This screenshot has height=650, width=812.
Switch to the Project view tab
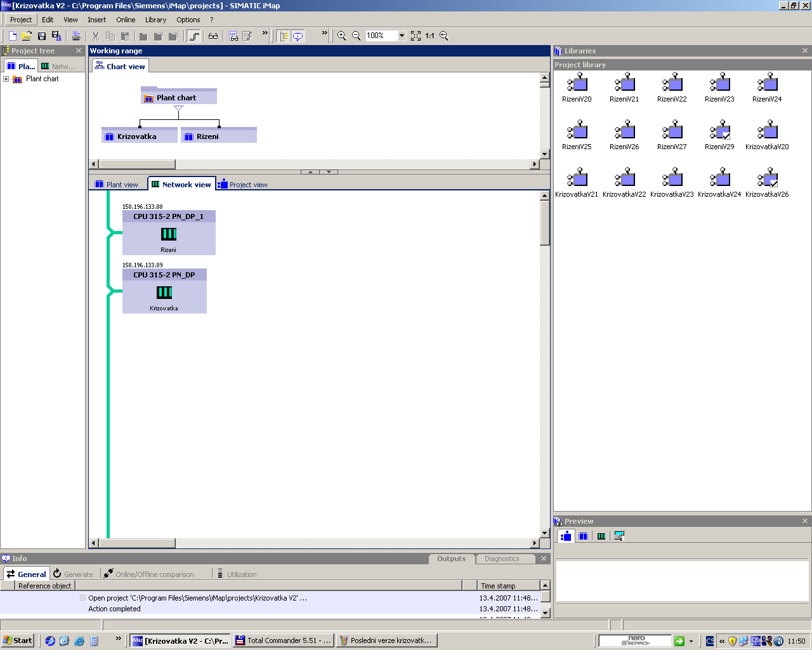(x=242, y=185)
